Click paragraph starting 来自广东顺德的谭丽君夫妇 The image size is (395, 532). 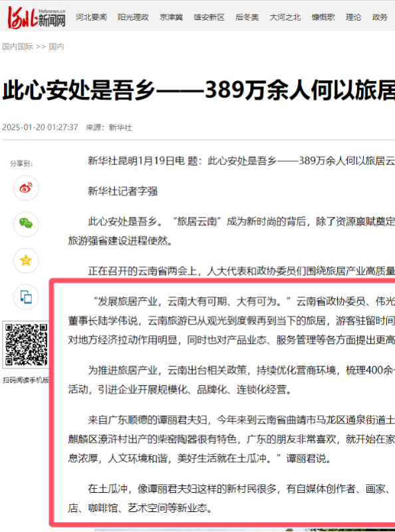(x=231, y=440)
